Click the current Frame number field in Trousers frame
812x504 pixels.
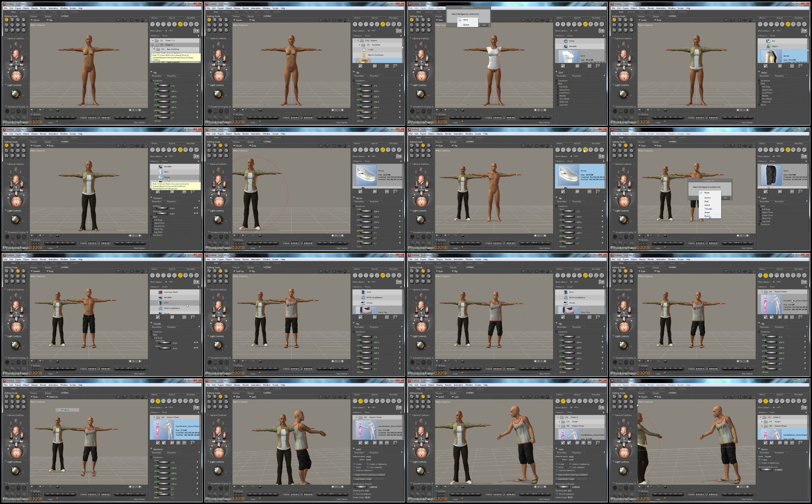click(x=92, y=243)
